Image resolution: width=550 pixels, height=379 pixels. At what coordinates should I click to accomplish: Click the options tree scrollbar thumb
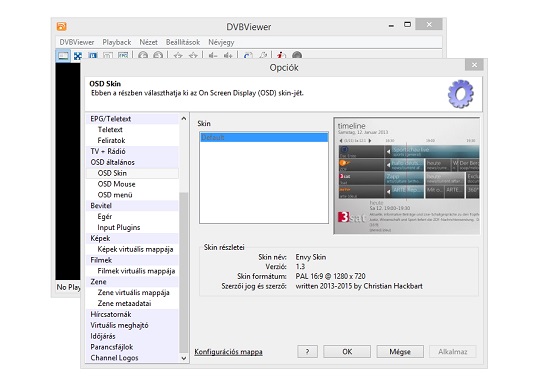click(184, 272)
